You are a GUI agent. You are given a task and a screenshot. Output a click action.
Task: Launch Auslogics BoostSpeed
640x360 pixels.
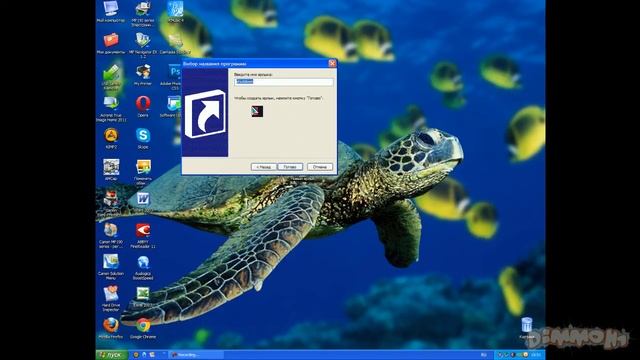143,267
